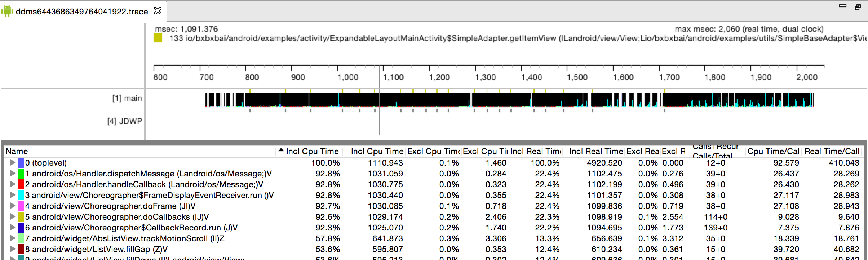The height and width of the screenshot is (260, 868).
Task: Click olive swatch for doCallbacks row
Action: click(x=21, y=217)
